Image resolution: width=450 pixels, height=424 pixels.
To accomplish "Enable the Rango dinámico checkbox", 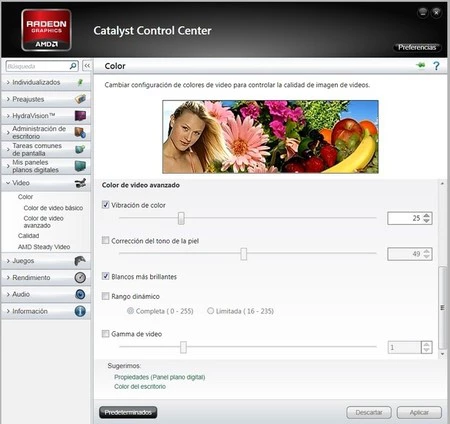I will [x=105, y=296].
